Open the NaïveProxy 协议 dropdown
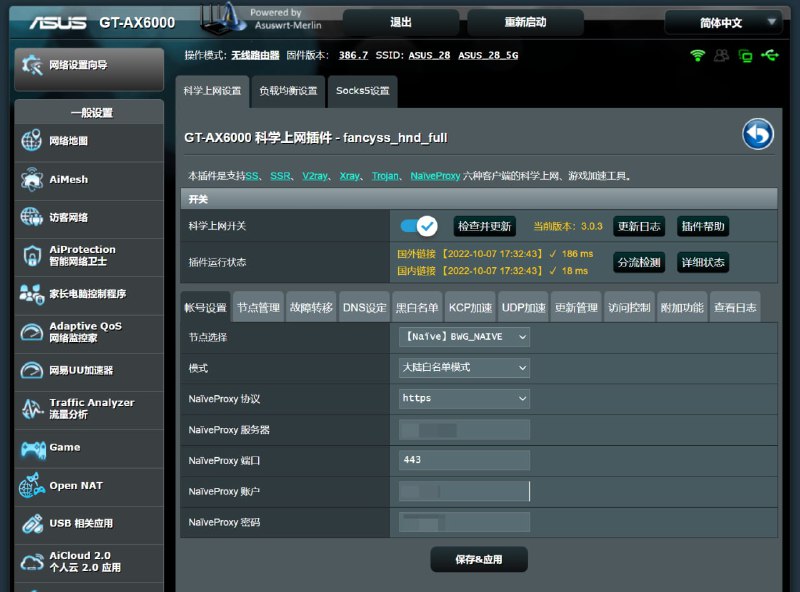This screenshot has height=592, width=800. [x=464, y=399]
